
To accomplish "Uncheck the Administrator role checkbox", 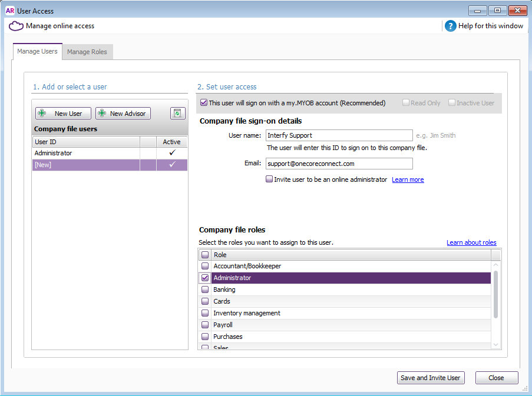I will point(205,278).
